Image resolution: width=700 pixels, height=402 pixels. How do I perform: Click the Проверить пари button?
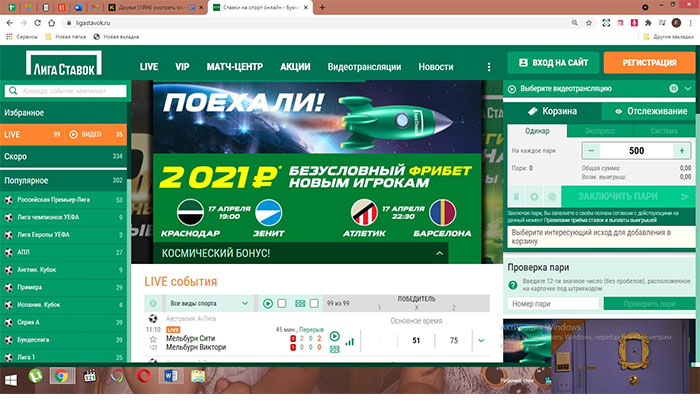649,304
